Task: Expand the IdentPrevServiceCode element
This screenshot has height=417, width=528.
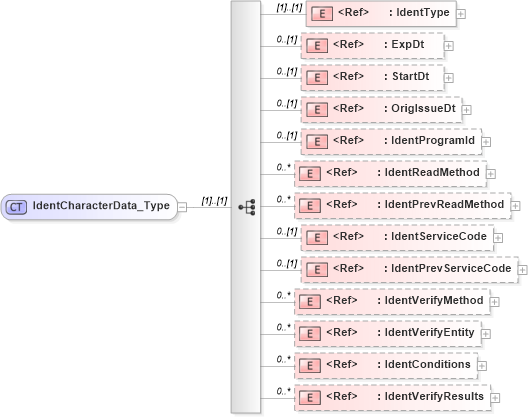Action: tap(523, 270)
